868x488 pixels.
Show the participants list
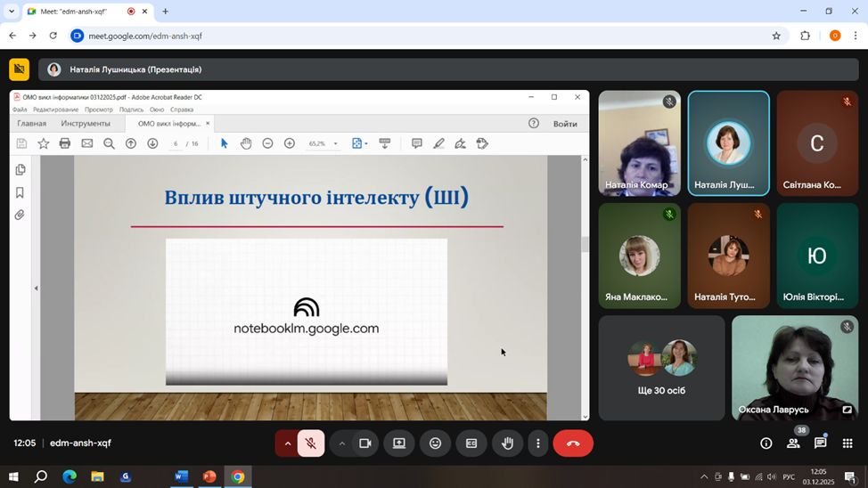(792, 443)
